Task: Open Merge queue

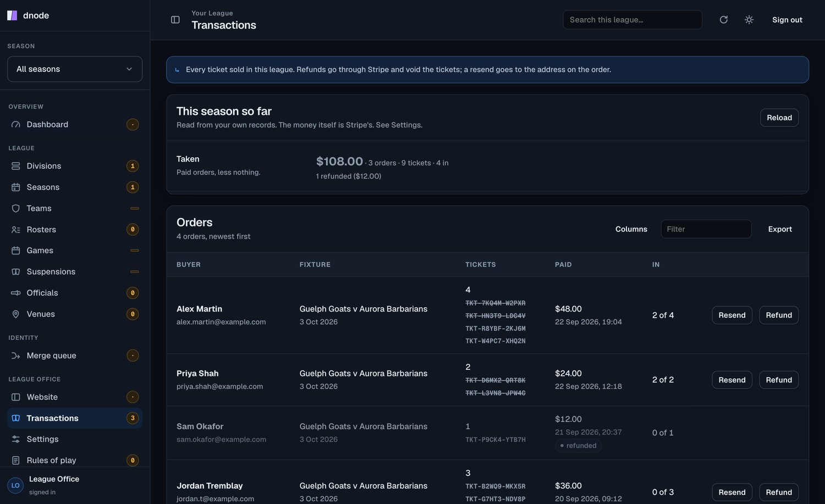Action: 75,356
